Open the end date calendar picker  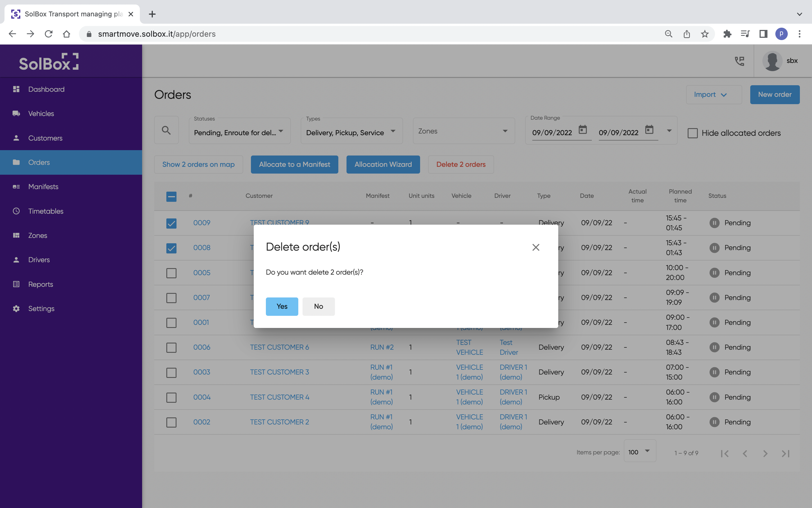649,130
